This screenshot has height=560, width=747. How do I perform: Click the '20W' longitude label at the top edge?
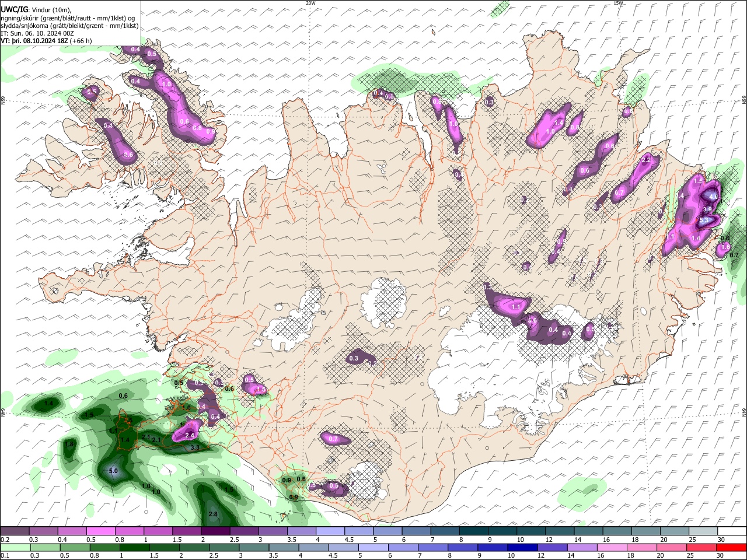click(310, 3)
